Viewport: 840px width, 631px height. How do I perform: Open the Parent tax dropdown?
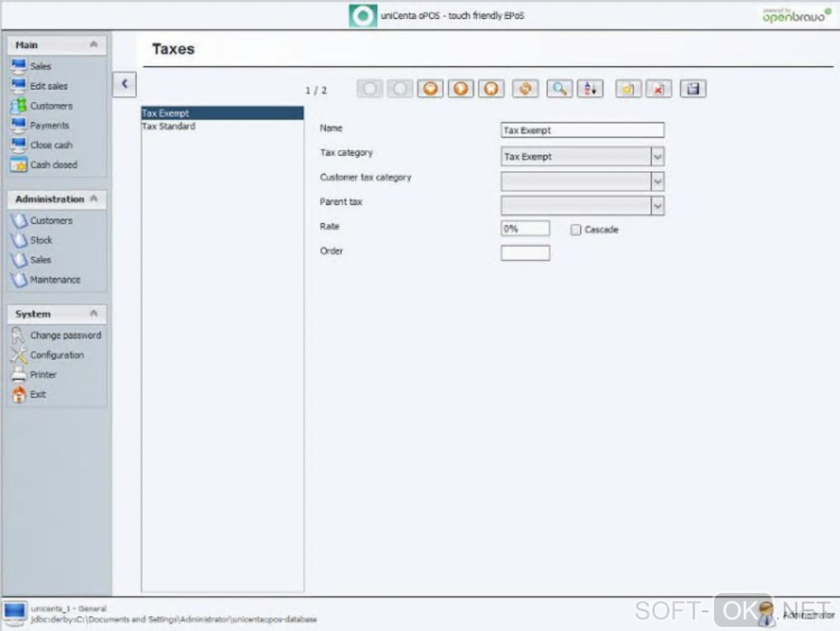[657, 206]
